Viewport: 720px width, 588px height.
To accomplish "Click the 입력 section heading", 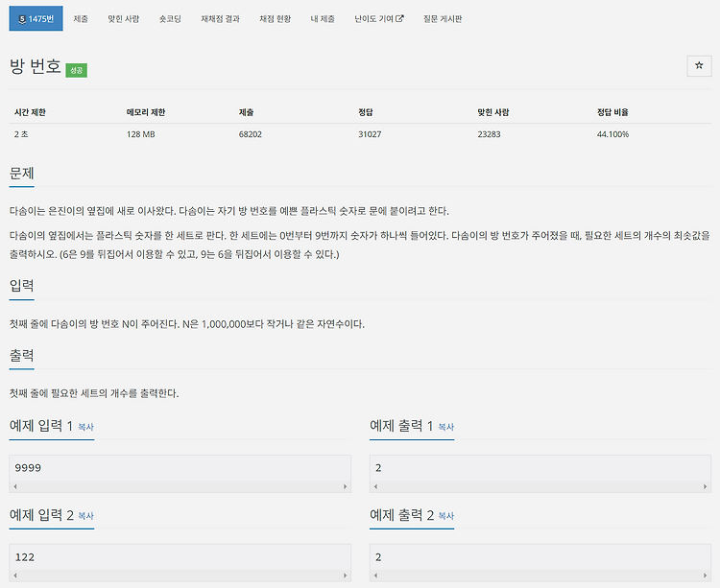I will click(21, 286).
